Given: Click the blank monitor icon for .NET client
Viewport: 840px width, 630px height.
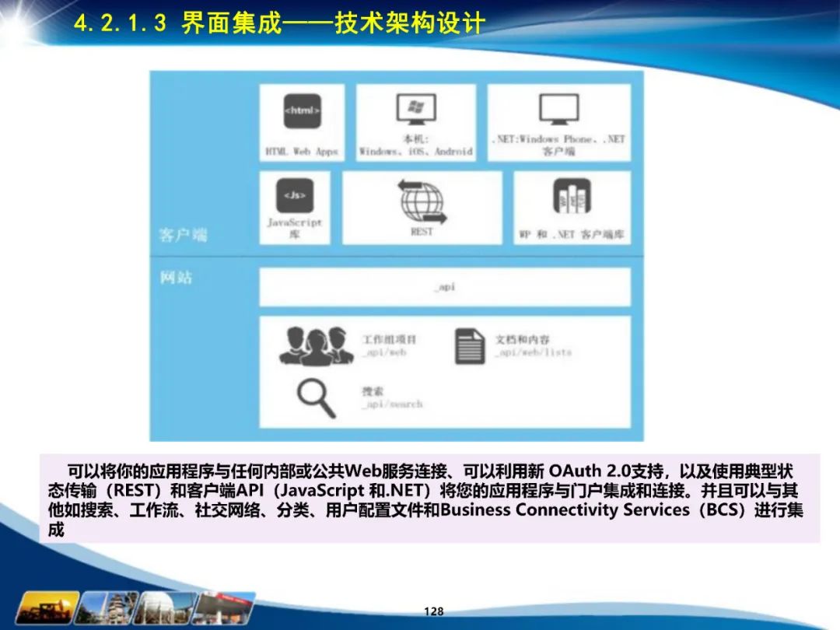Looking at the screenshot, I should [558, 110].
